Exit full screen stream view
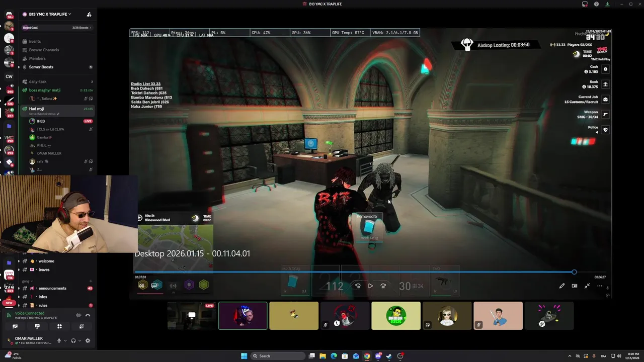This screenshot has height=362, width=644. [587, 286]
